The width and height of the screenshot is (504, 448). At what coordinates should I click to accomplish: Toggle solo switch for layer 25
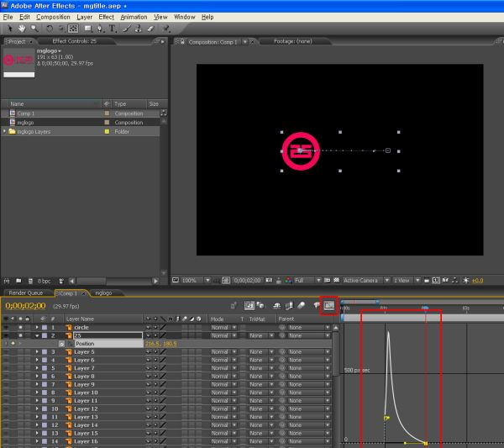point(20,335)
